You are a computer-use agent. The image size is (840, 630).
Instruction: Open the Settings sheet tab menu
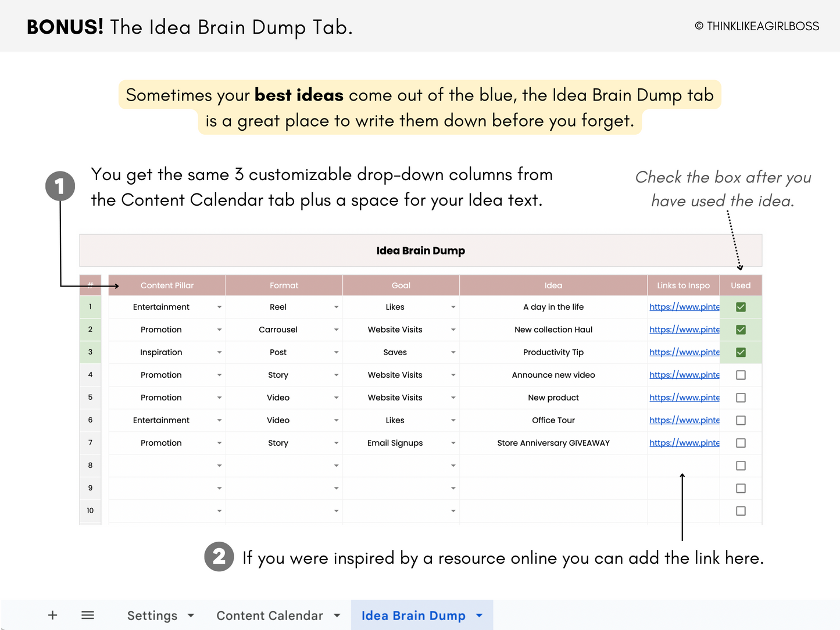click(191, 615)
